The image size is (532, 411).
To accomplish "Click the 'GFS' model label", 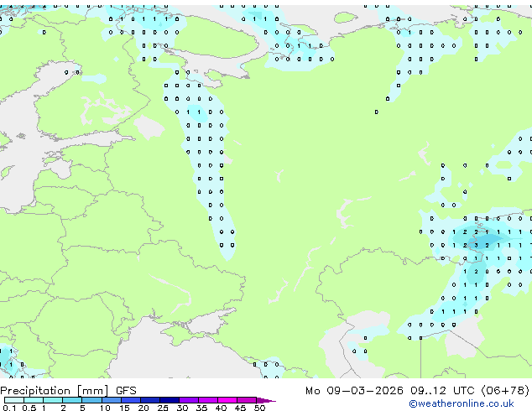I will pos(126,391).
